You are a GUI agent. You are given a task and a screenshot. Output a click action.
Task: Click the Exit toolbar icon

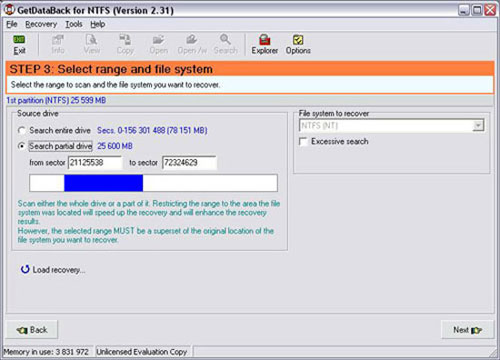coord(19,40)
